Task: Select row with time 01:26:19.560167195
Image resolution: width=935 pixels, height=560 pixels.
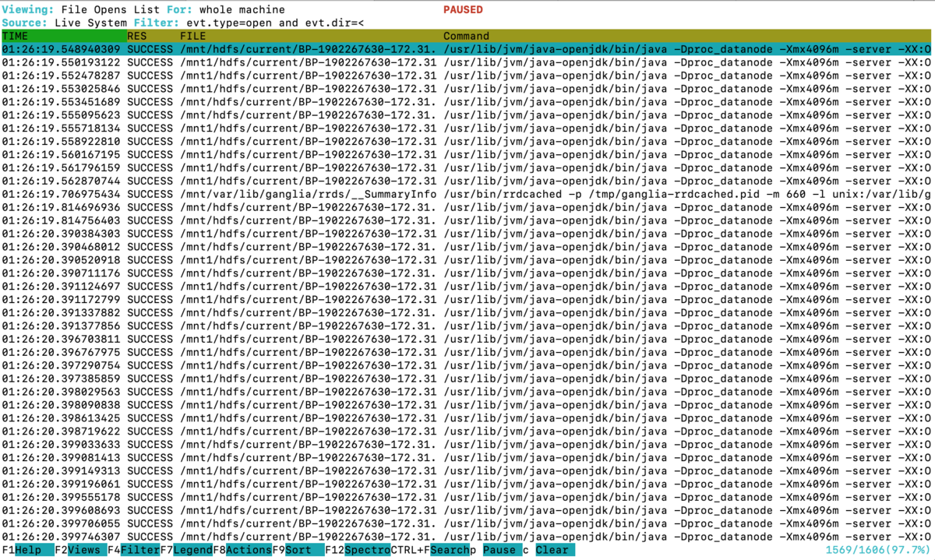Action: pyautogui.click(x=467, y=154)
